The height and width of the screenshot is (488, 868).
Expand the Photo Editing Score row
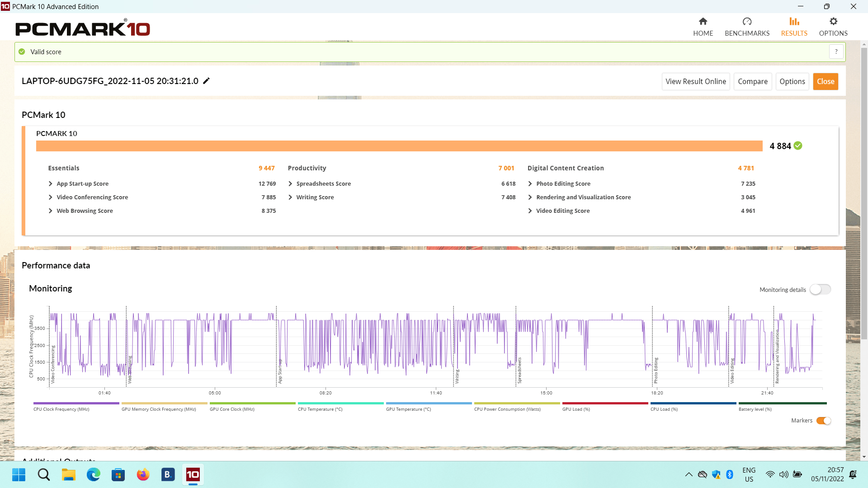pyautogui.click(x=530, y=184)
